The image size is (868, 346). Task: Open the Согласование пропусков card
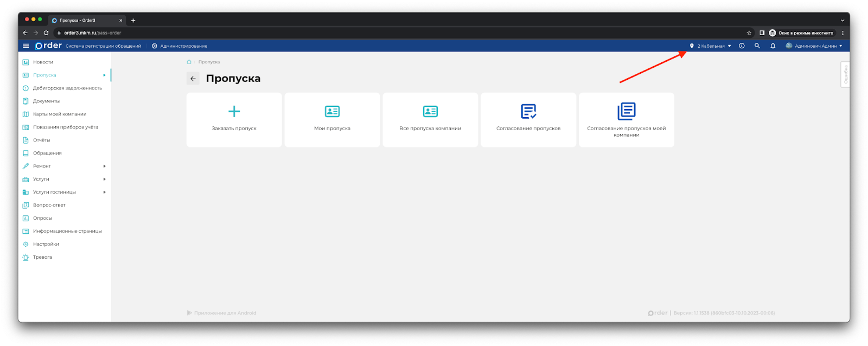click(528, 120)
